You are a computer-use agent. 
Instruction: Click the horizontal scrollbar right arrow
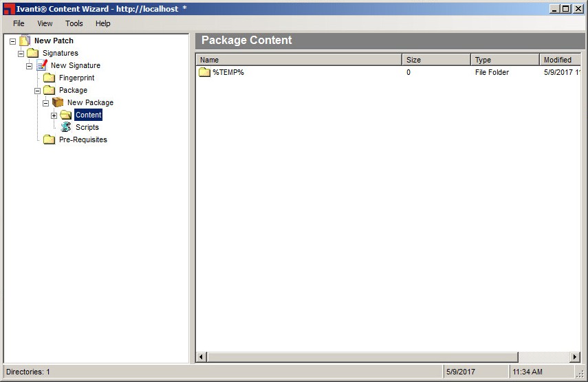point(576,357)
